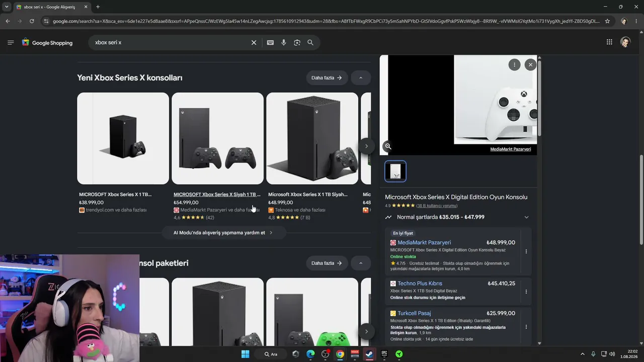
Task: Search by image with the lens icon
Action: [297, 43]
